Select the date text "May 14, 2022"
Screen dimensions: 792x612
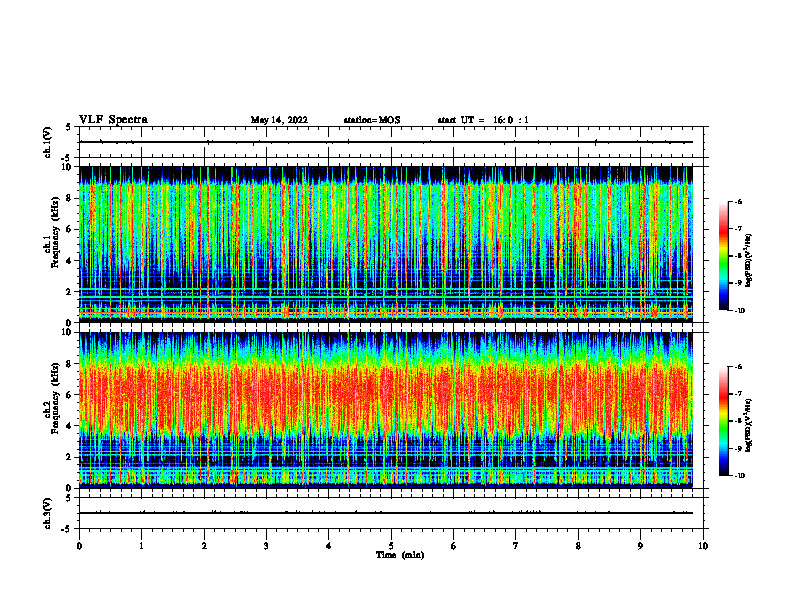coord(279,120)
